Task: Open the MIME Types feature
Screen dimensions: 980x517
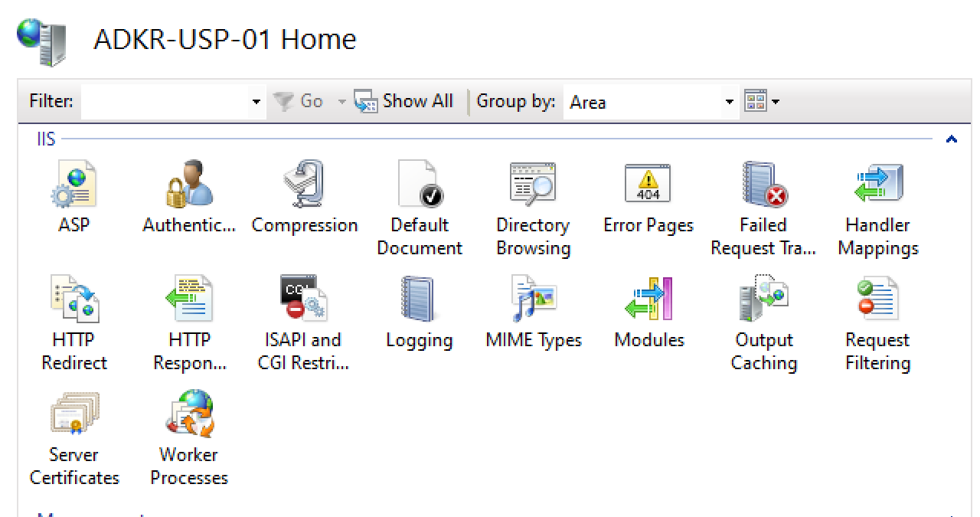Action: click(x=533, y=299)
